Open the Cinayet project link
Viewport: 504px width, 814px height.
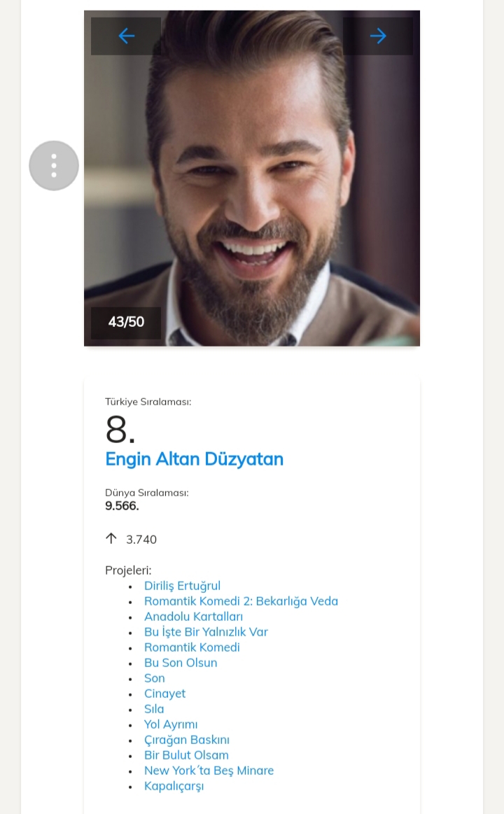[x=164, y=694]
